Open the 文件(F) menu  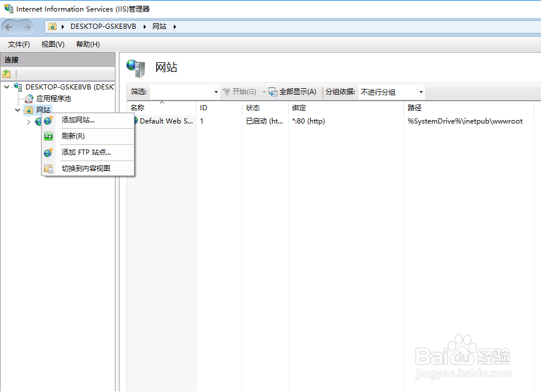[x=19, y=44]
